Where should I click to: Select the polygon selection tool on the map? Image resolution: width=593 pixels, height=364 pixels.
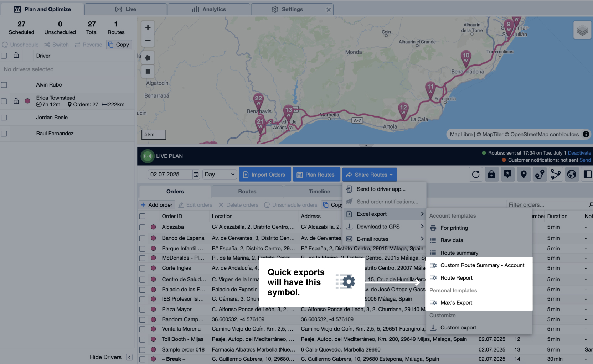[148, 57]
